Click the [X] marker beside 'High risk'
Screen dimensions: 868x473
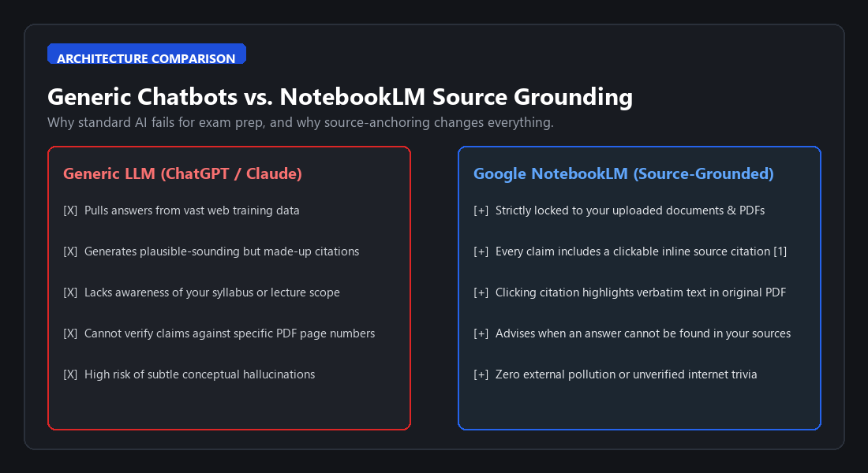tap(70, 374)
